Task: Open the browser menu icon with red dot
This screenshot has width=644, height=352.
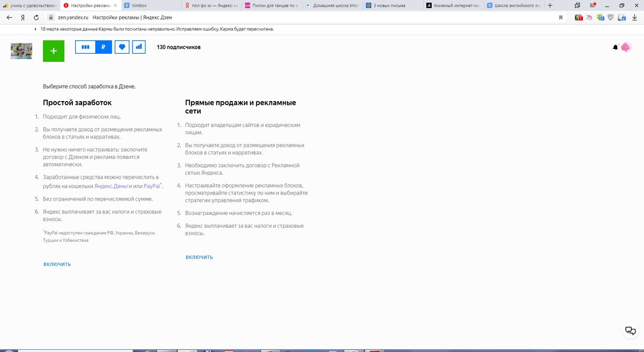Action: [x=592, y=5]
